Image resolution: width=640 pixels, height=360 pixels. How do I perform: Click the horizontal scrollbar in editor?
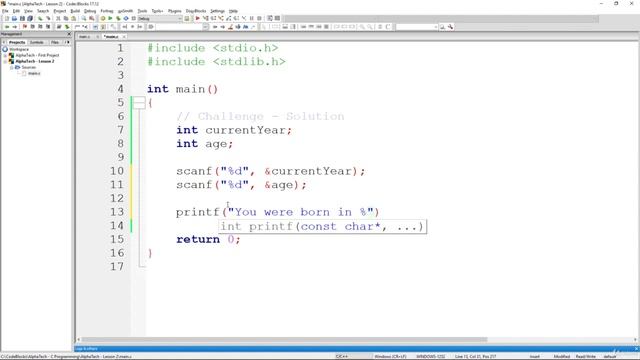pyautogui.click(x=284, y=340)
